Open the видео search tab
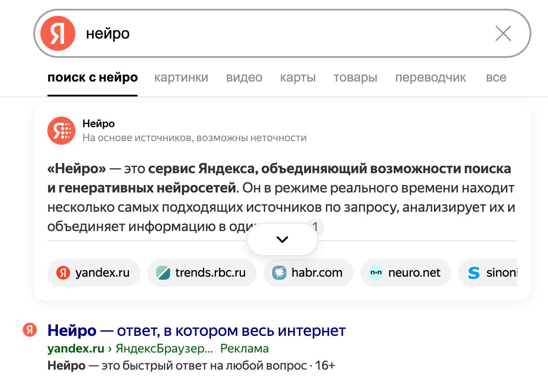Image resolution: width=548 pixels, height=392 pixels. pyautogui.click(x=244, y=77)
